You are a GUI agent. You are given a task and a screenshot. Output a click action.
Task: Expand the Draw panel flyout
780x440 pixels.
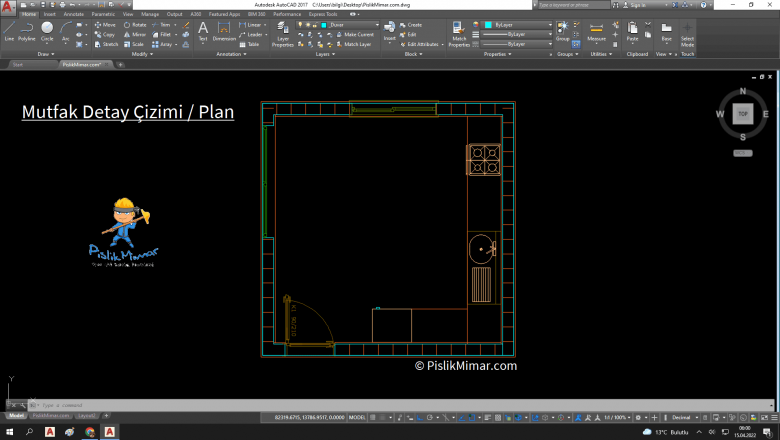pos(46,54)
